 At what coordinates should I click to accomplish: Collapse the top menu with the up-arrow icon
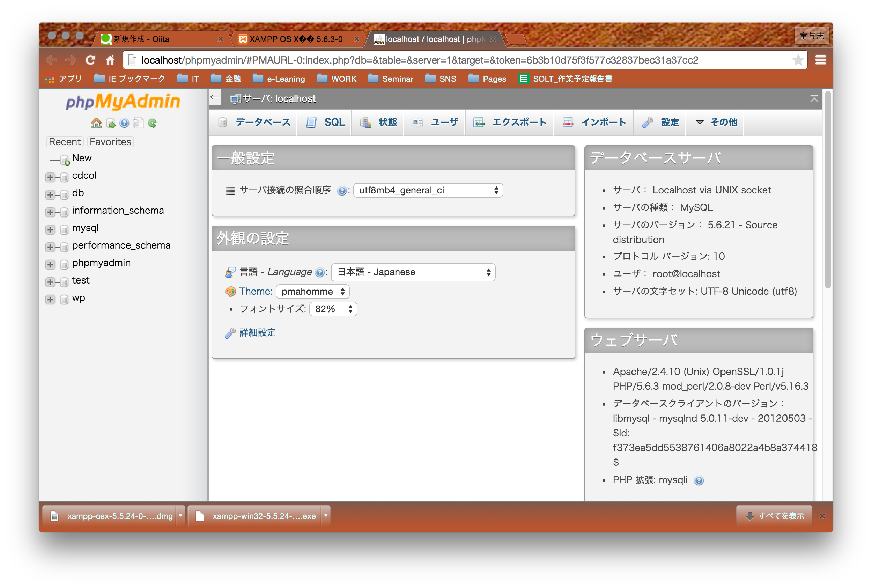[814, 98]
